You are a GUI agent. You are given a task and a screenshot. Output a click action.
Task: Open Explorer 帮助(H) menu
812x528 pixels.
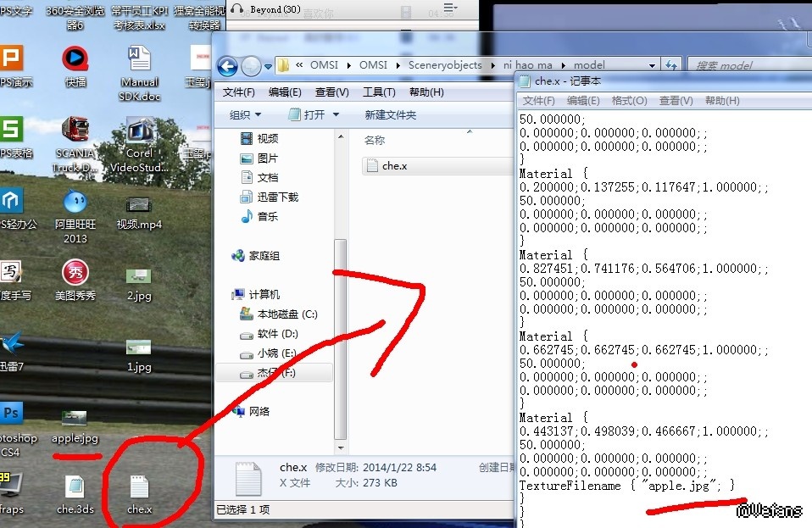click(426, 92)
